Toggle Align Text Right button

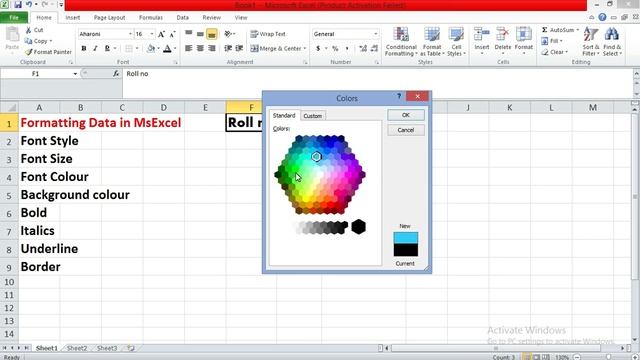211,48
